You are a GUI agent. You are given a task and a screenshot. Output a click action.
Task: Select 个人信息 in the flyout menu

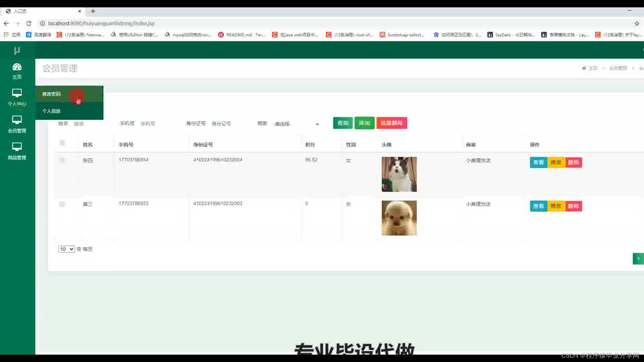click(51, 111)
